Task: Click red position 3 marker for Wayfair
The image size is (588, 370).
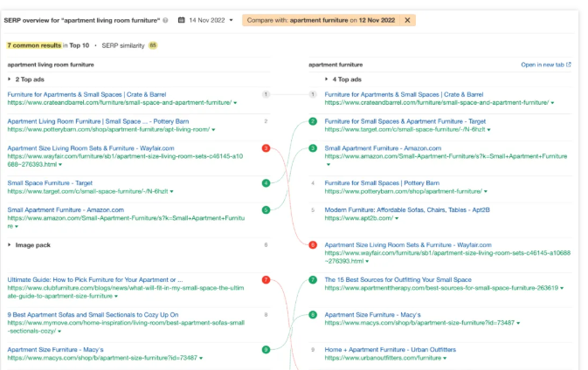Action: click(x=266, y=149)
